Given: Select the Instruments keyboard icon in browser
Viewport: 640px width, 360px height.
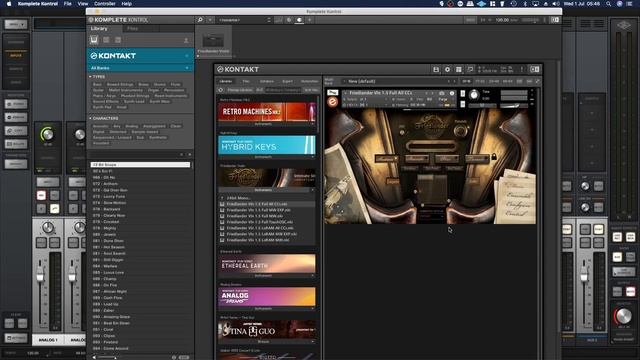Looking at the screenshot, I should tap(94, 40).
